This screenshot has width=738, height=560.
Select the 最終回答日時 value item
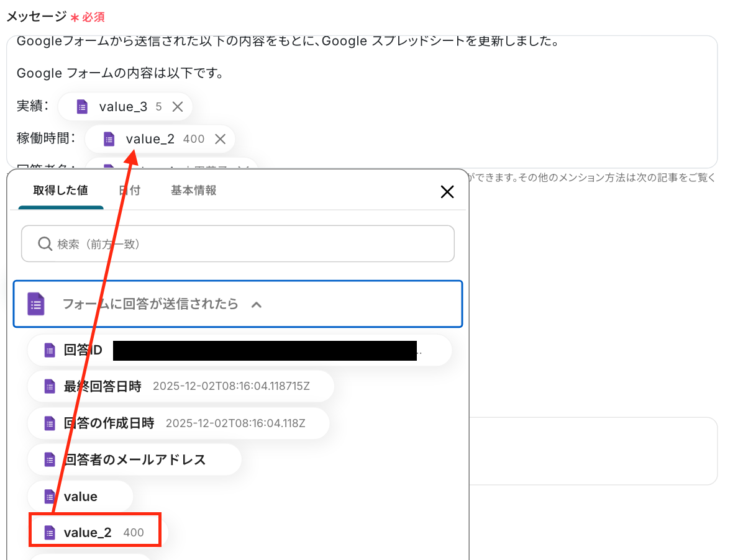(181, 387)
